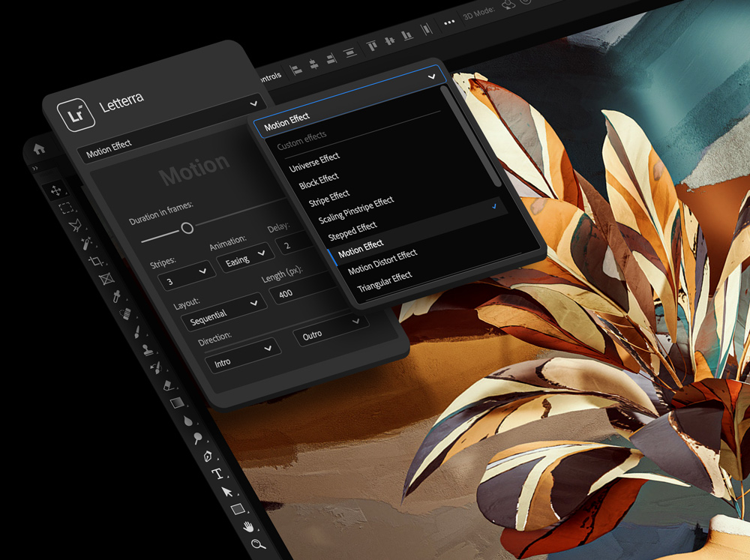Select the Rectangle shape tool
This screenshot has width=750, height=560.
point(238,509)
